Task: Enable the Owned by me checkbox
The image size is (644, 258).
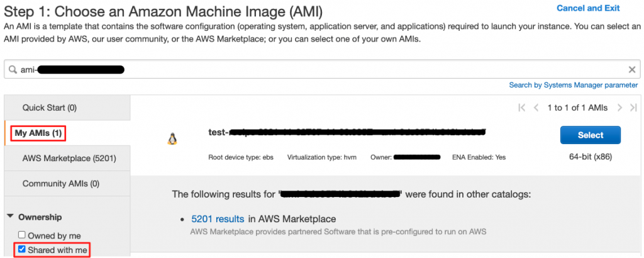Action: (x=22, y=235)
